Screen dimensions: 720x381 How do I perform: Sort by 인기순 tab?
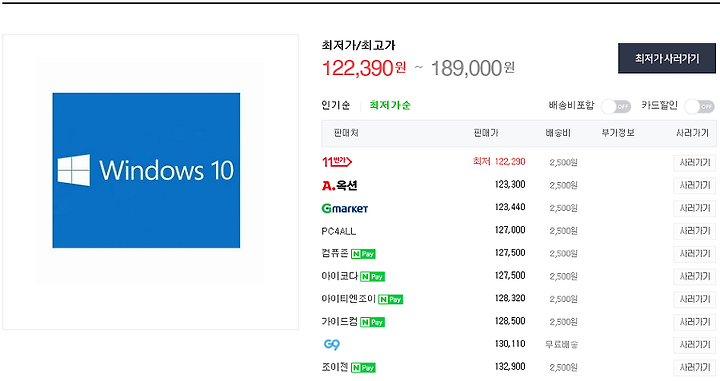click(x=336, y=105)
